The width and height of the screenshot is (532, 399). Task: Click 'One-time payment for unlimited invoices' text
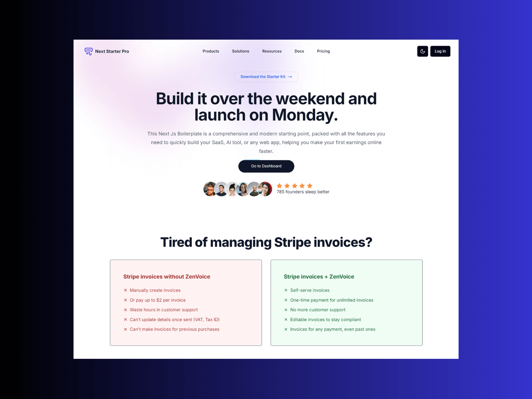coord(332,300)
